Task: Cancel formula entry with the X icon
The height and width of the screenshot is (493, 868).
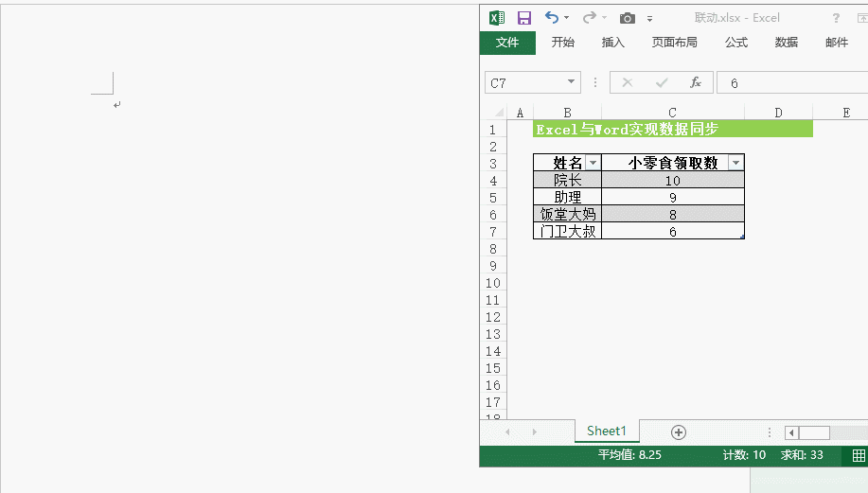Action: tap(628, 83)
